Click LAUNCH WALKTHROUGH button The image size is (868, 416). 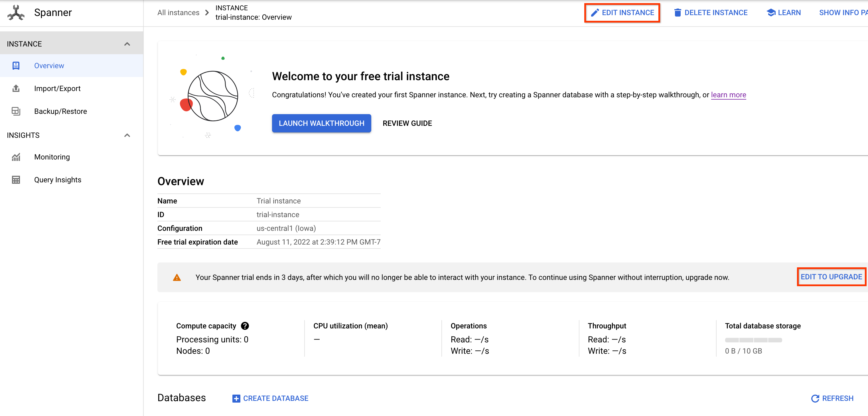coord(321,123)
